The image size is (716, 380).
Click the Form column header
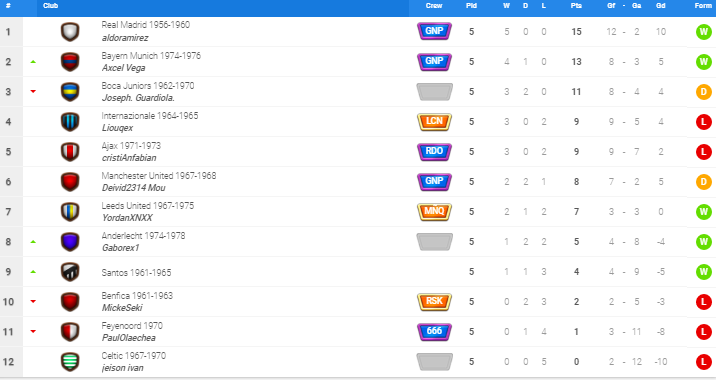703,6
